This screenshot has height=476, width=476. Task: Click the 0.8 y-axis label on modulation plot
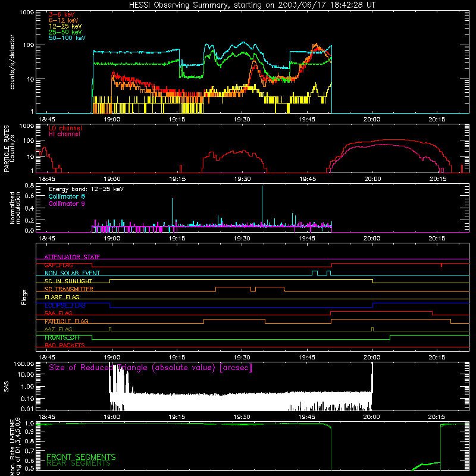[x=29, y=185]
